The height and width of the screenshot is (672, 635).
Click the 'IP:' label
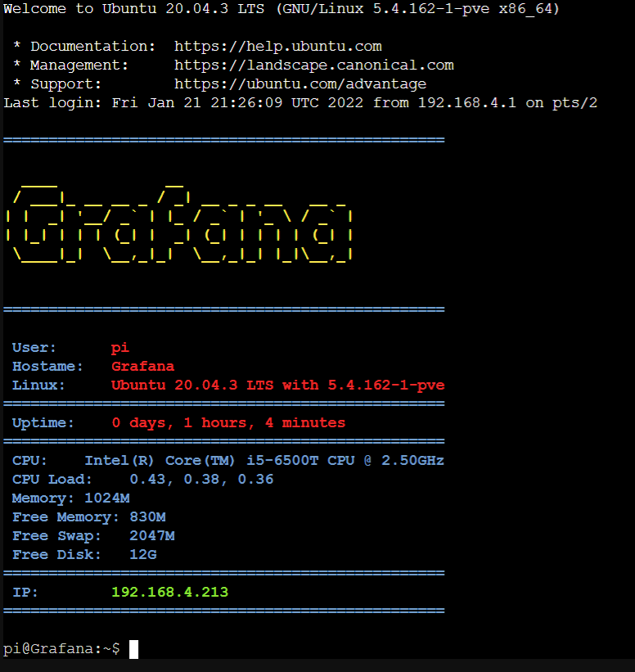tap(25, 593)
